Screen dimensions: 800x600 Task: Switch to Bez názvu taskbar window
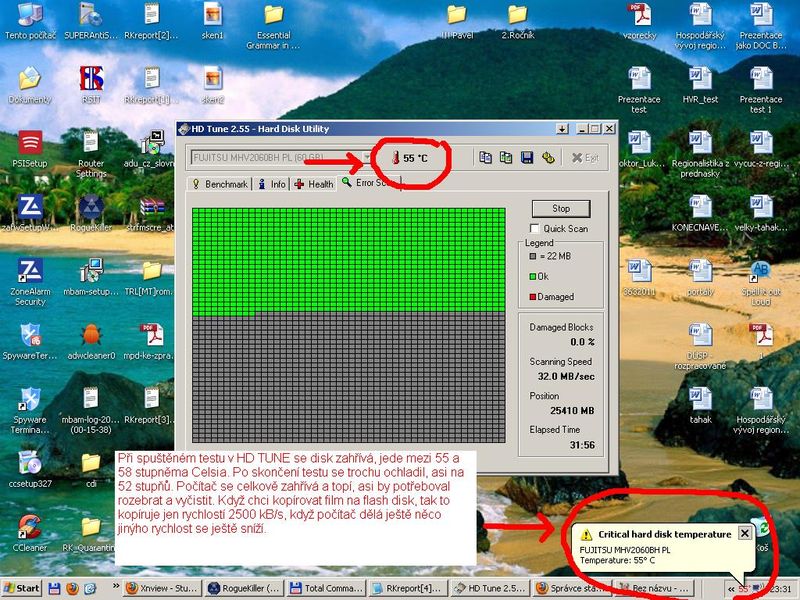654,588
